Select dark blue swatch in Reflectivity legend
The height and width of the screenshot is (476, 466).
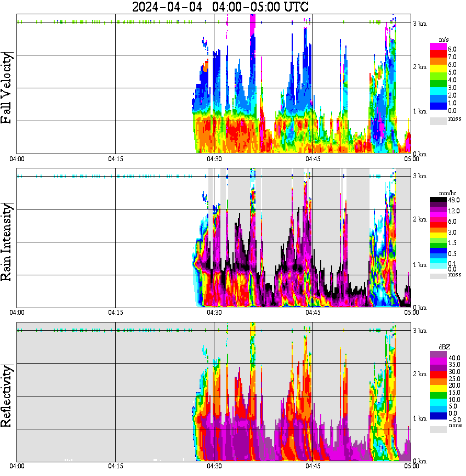[x=438, y=416]
